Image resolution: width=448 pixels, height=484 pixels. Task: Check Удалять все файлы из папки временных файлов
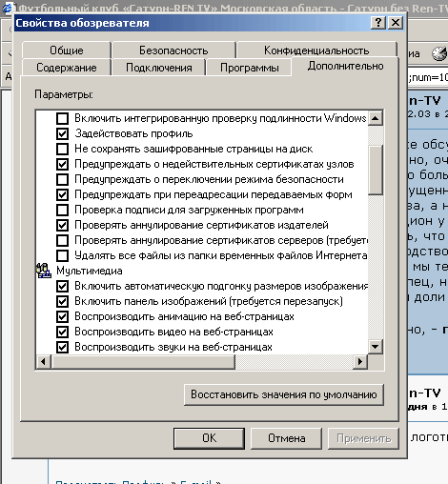point(62,255)
